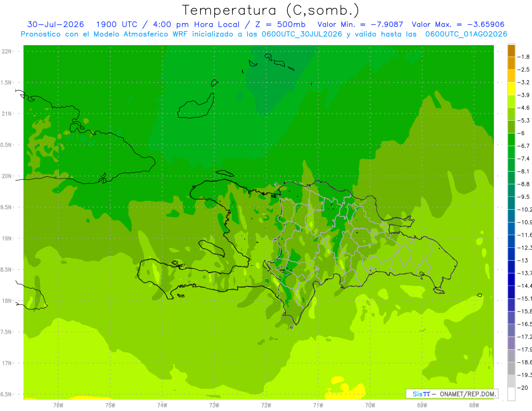Click the 'Valor Min. = -7.9087' text
The image size is (532, 411).
point(360,24)
